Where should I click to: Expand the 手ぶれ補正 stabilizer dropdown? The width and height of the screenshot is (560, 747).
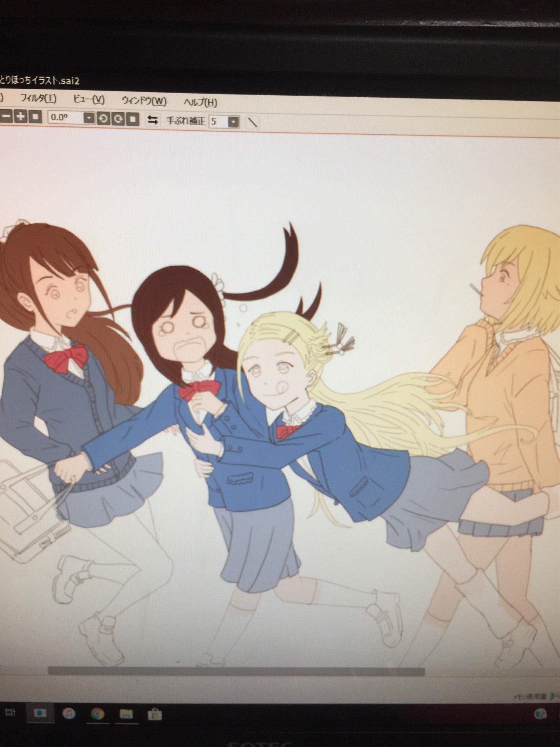[233, 122]
